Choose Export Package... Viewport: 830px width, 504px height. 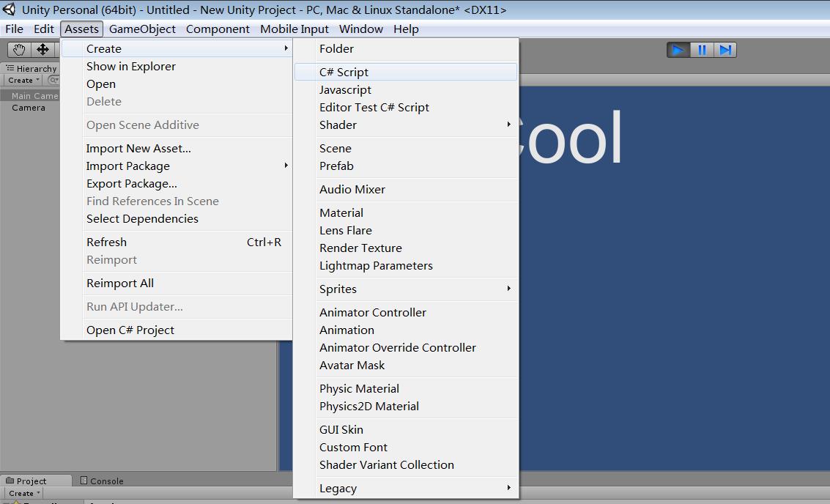point(177,183)
